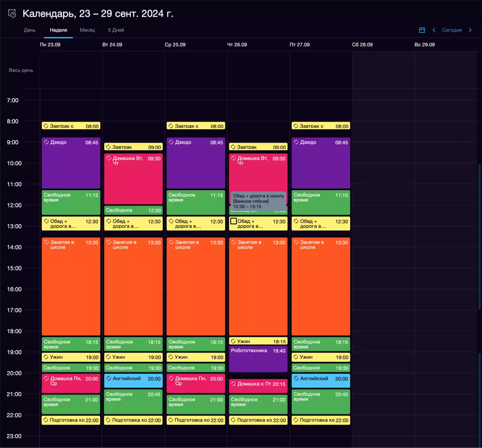The height and width of the screenshot is (448, 482).
Task: Open Wednesday's Домашка Пн, Ср 20:00 event
Action: 196,383
